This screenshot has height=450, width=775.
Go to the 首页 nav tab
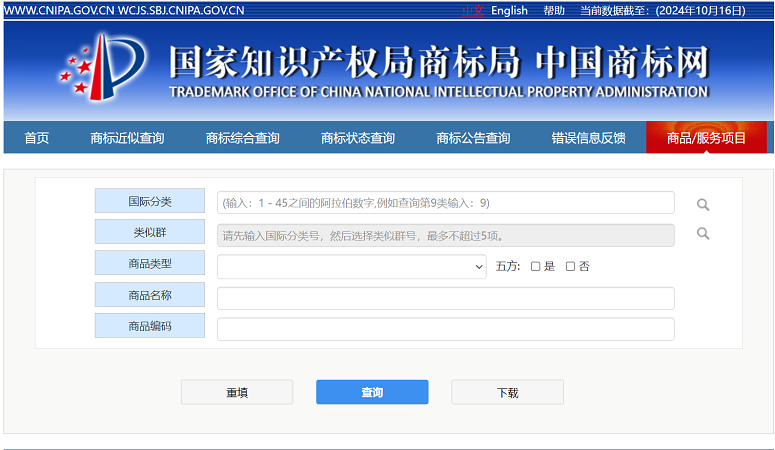[x=37, y=138]
